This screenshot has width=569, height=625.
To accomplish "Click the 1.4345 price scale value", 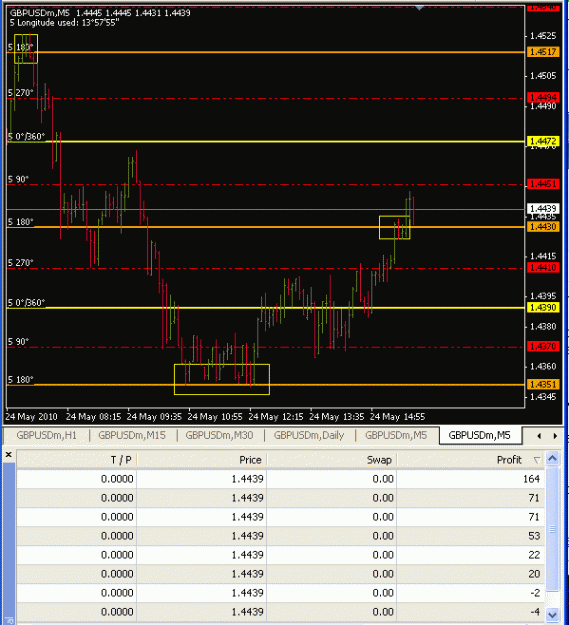I will (543, 397).
